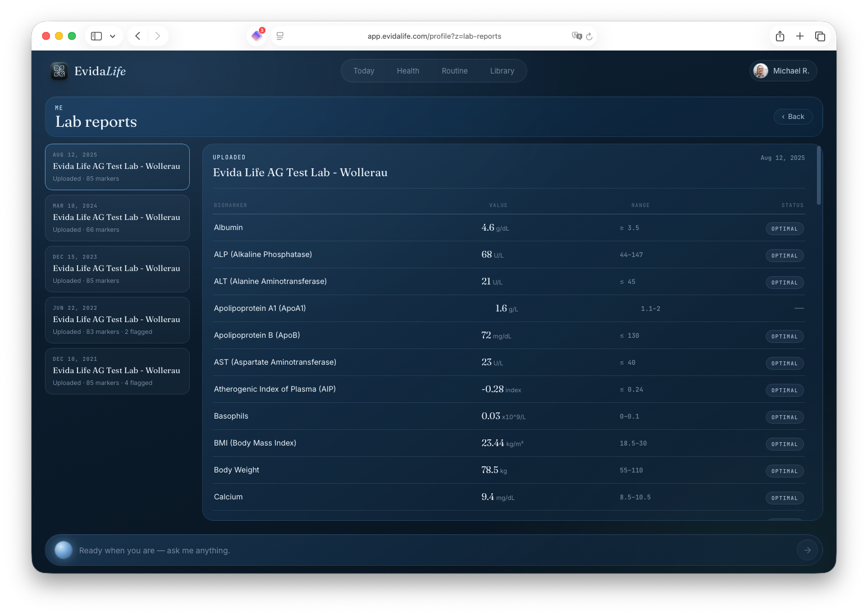
Task: Click the 'Albumin' biomarker name
Action: click(x=229, y=227)
